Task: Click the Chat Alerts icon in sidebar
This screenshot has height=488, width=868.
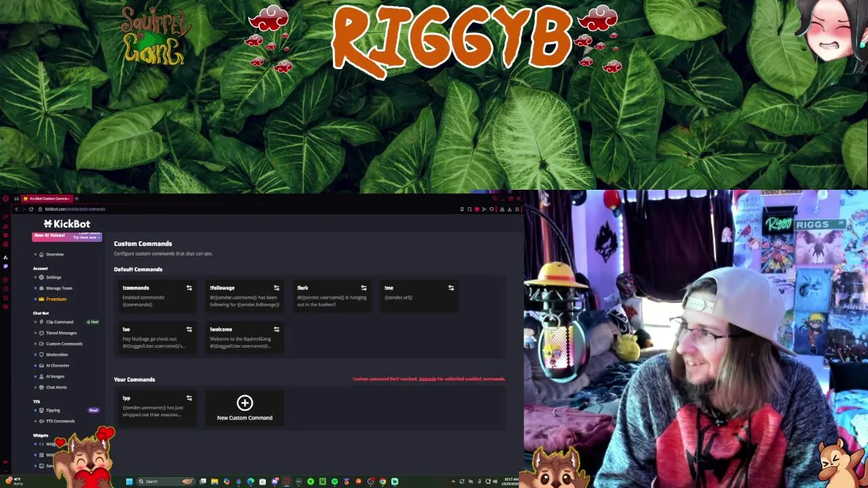Action: click(41, 387)
